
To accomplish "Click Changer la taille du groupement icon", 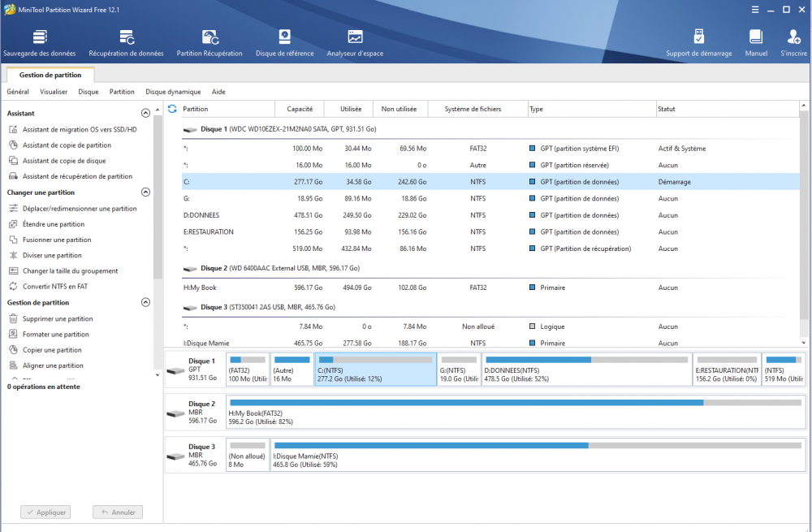I will [x=14, y=270].
